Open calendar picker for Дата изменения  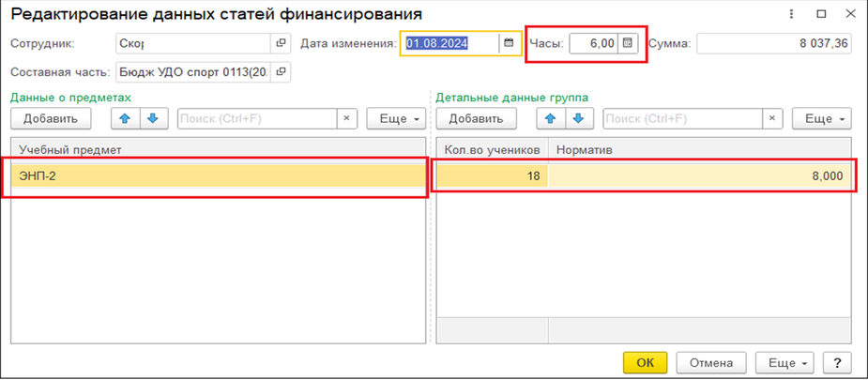(x=509, y=43)
